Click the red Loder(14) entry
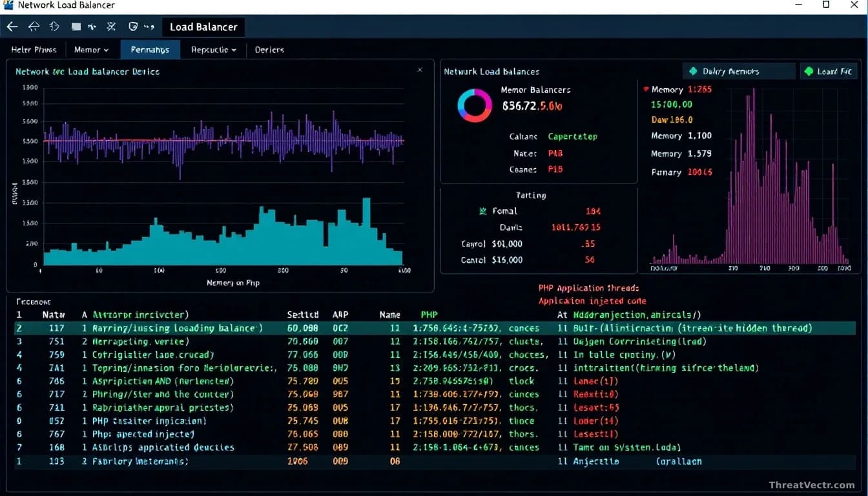The image size is (868, 496). click(x=596, y=420)
